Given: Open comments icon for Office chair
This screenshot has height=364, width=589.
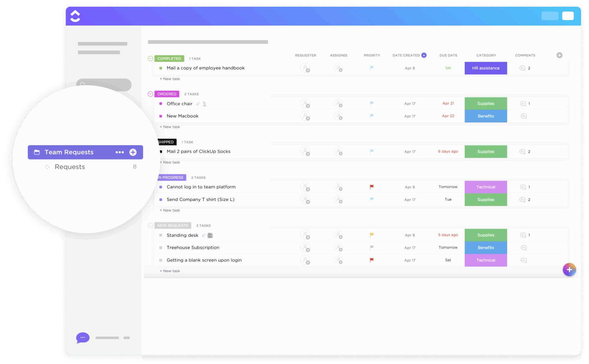Looking at the screenshot, I should point(523,104).
